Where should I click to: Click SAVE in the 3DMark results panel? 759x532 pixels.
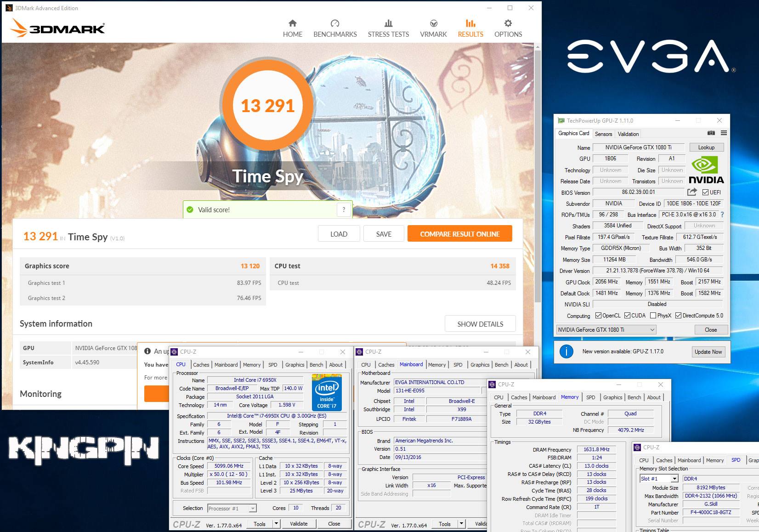384,234
